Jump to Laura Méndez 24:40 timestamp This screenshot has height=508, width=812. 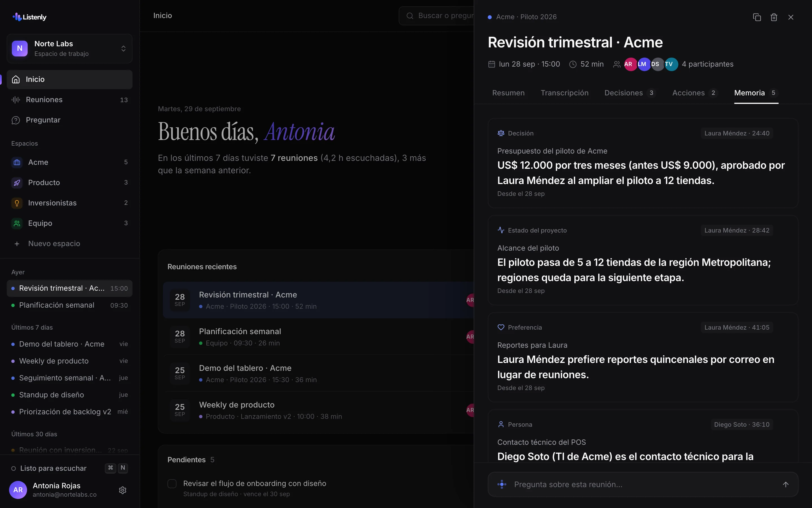(x=737, y=133)
